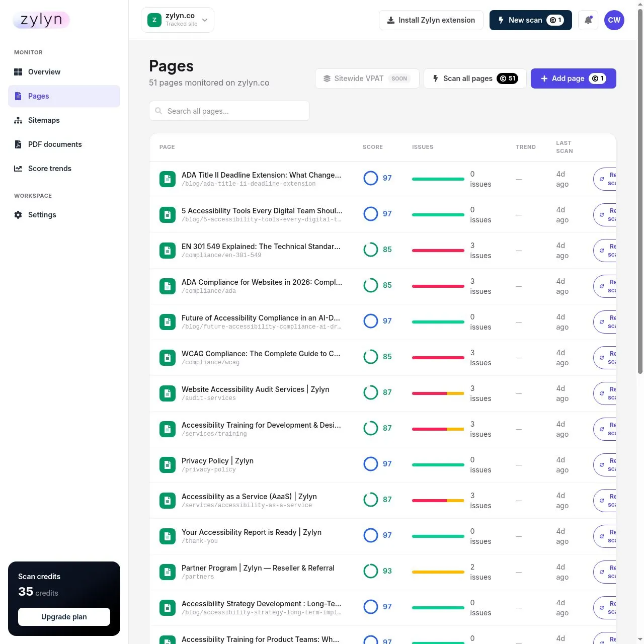Click Upgrade plan button
Viewport: 644px width, 644px height.
[64, 617]
